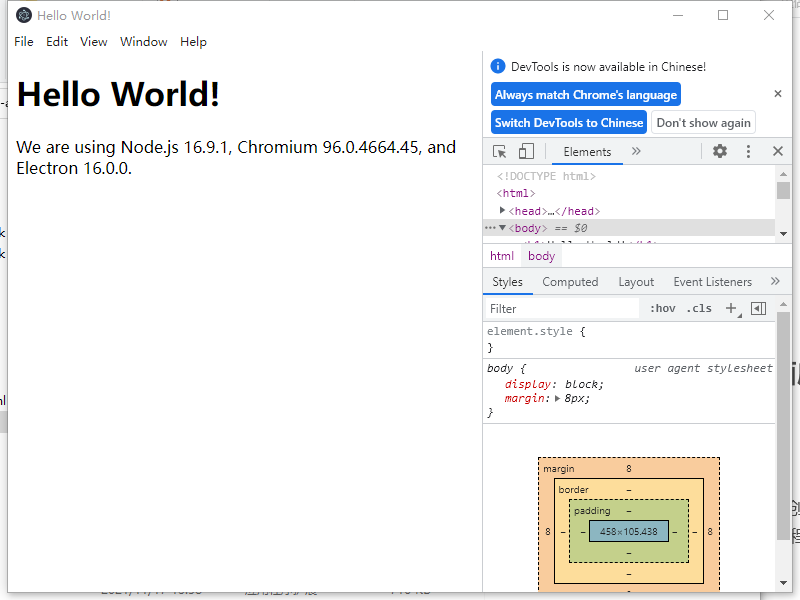This screenshot has width=800, height=600.
Task: Open the three-dot actions next to body node
Action: click(490, 228)
